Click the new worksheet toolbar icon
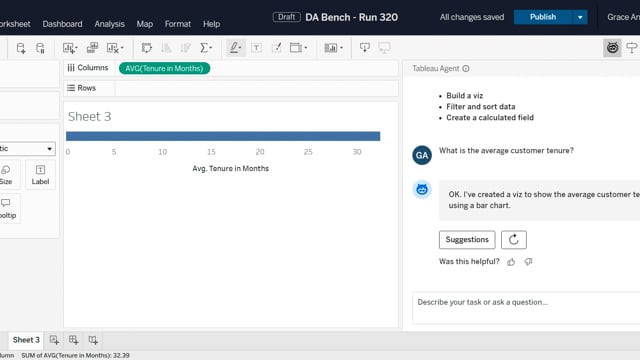Screen dimensions: 640x360 [x=68, y=48]
